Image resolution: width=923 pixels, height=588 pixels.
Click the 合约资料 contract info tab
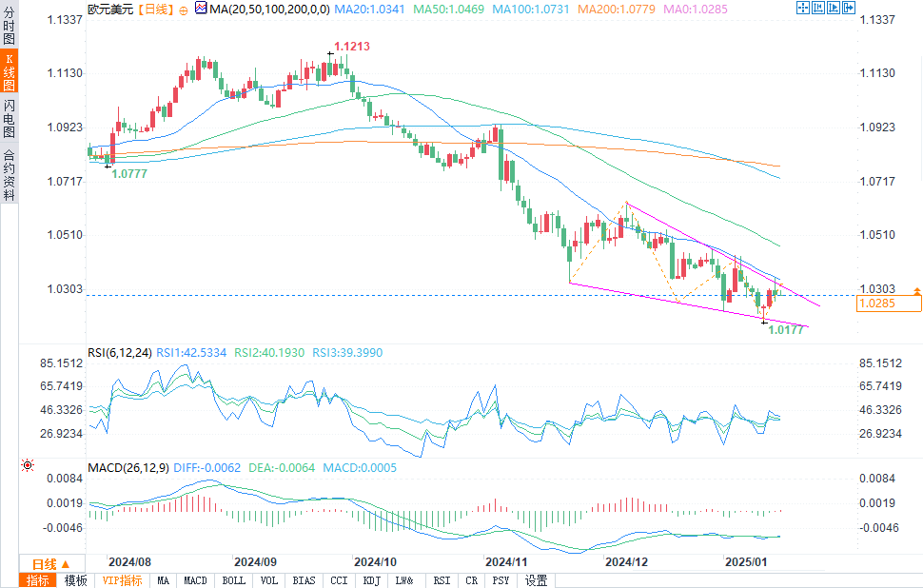[9, 175]
